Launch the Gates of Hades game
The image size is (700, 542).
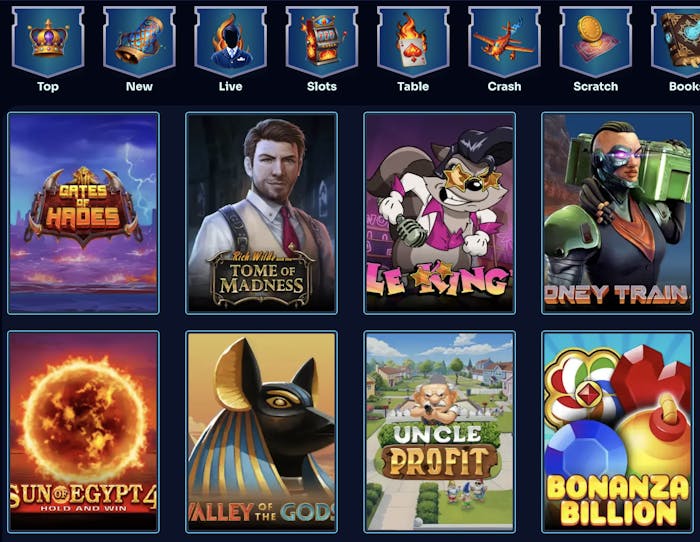83,213
